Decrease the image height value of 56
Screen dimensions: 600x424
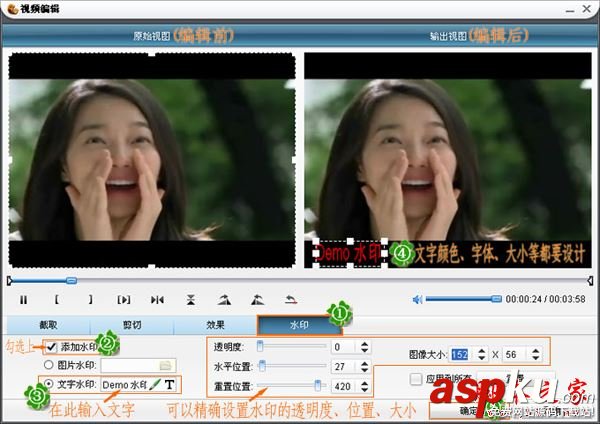coord(536,357)
